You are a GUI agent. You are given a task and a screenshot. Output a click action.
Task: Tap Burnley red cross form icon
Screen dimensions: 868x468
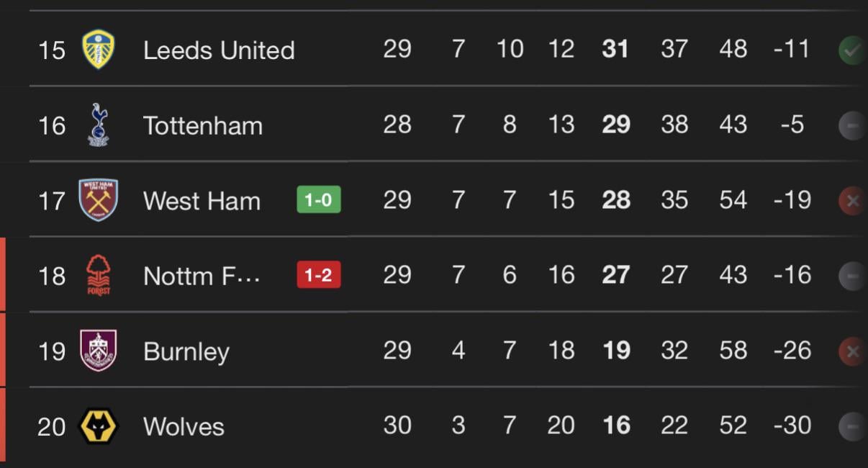[851, 351]
